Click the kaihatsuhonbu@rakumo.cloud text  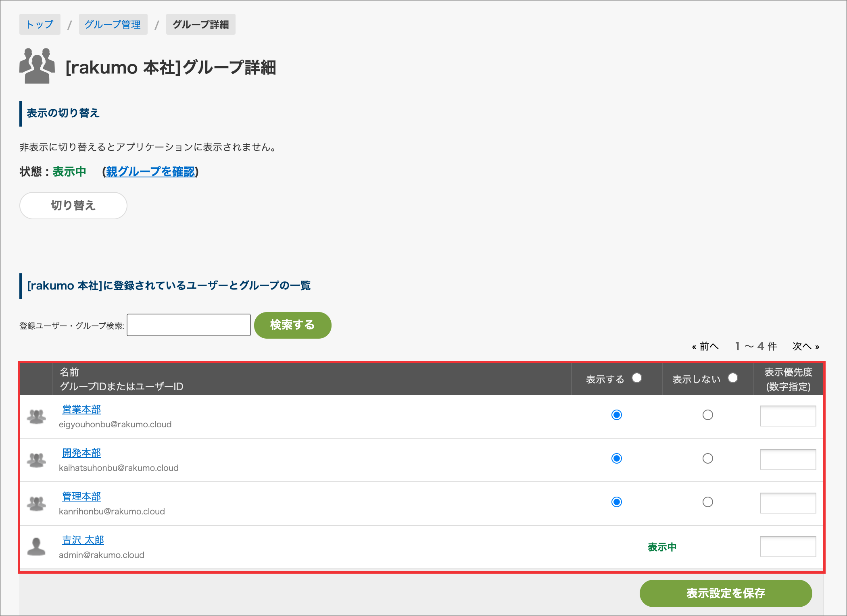119,468
